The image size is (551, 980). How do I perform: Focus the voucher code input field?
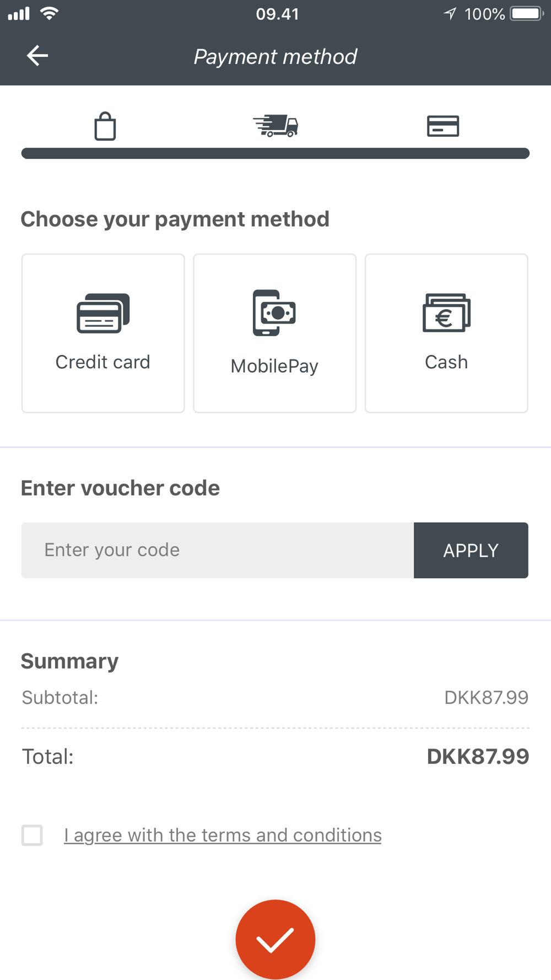click(x=218, y=550)
